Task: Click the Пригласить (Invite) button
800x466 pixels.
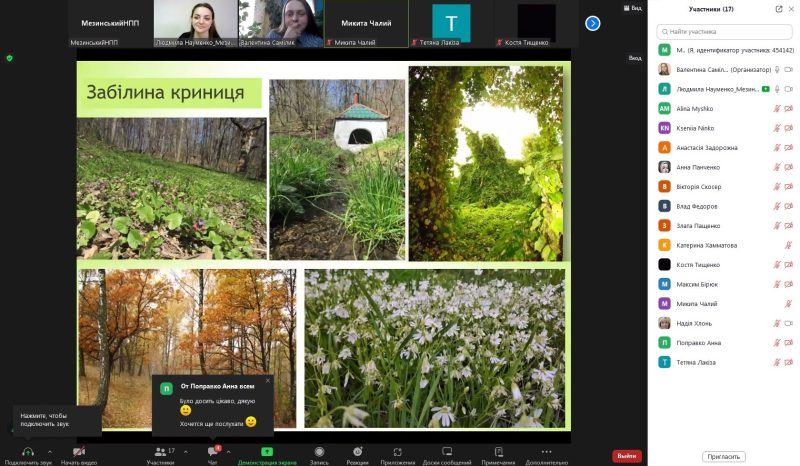Action: [724, 456]
